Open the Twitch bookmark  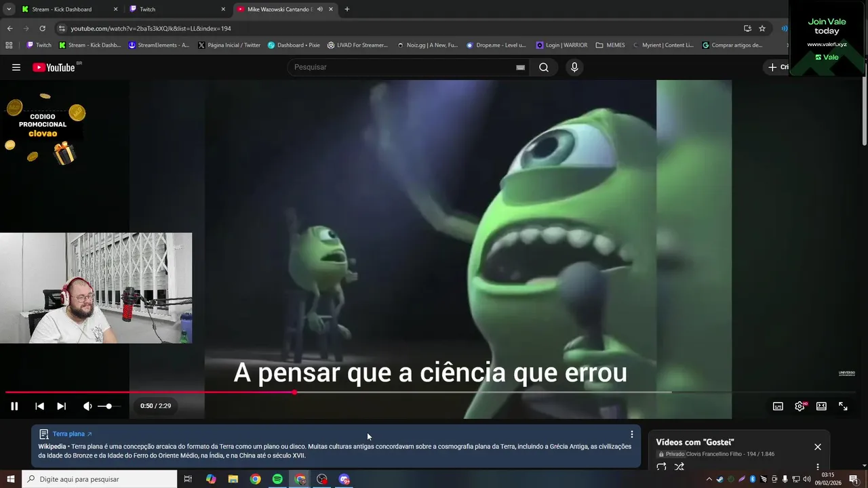tap(39, 45)
